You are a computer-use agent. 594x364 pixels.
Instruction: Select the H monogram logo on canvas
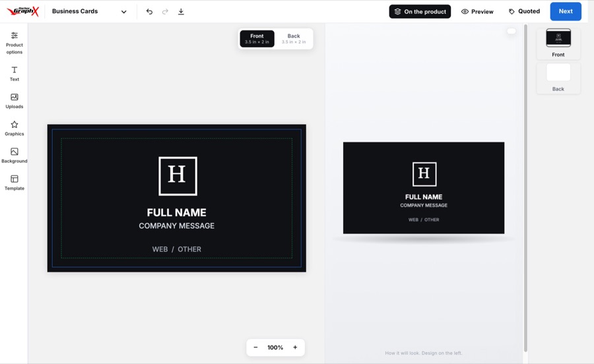click(x=178, y=176)
